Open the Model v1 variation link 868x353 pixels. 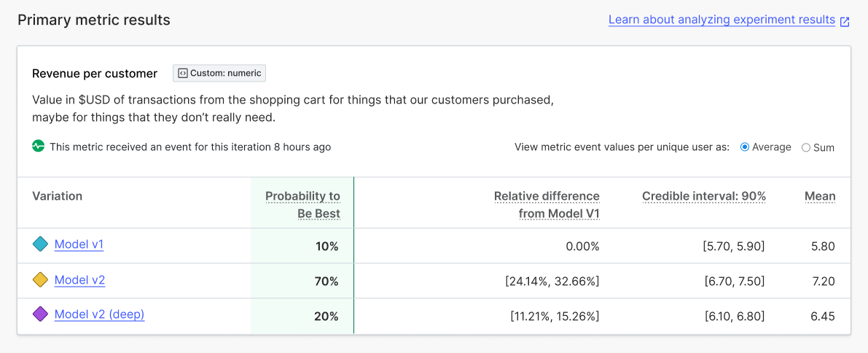tap(79, 244)
